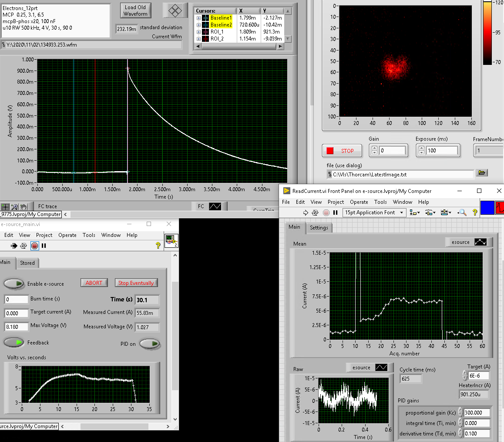Click the cursor mover diamond pad
Screen dimensions: 504x442
[x=175, y=10]
